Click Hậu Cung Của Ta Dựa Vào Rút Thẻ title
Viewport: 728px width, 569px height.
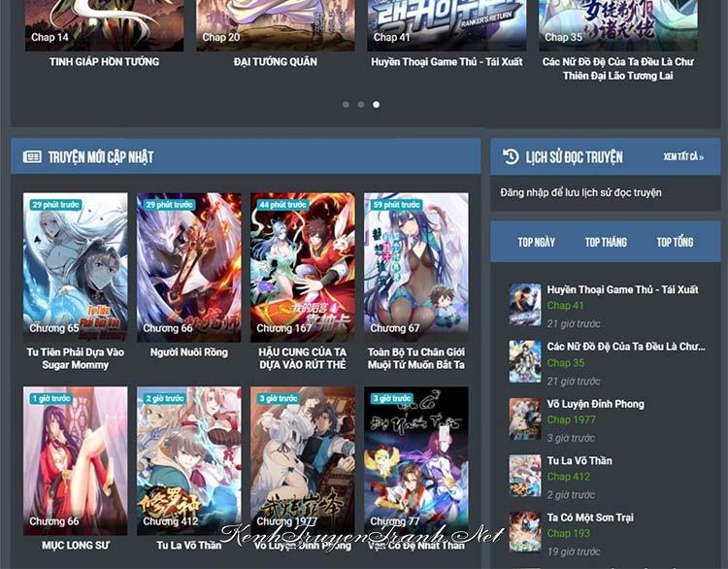(x=303, y=358)
